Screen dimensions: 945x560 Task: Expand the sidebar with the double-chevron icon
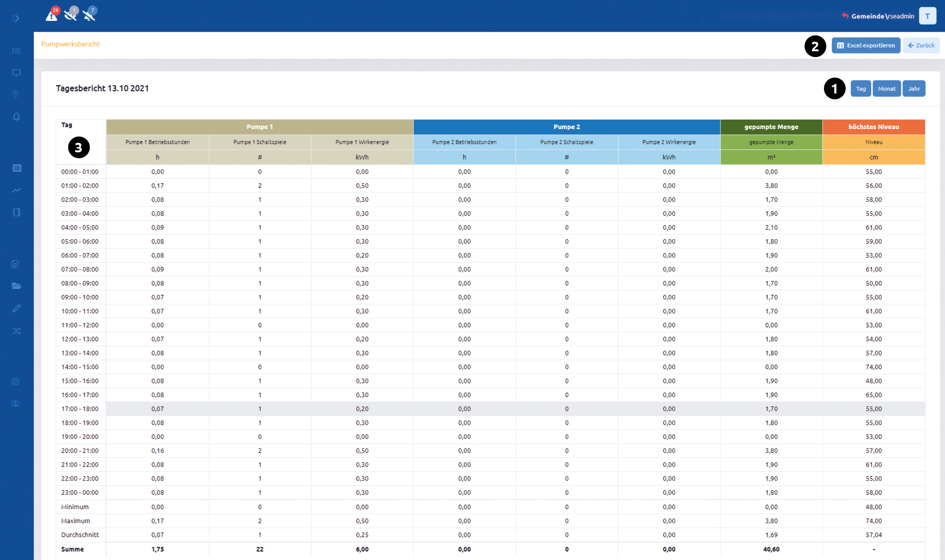16,19
